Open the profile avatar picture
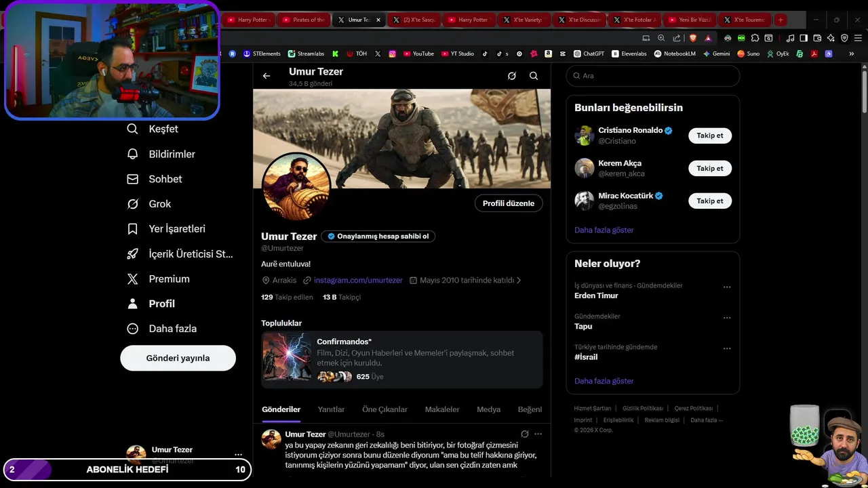This screenshot has height=488, width=868. tap(296, 186)
